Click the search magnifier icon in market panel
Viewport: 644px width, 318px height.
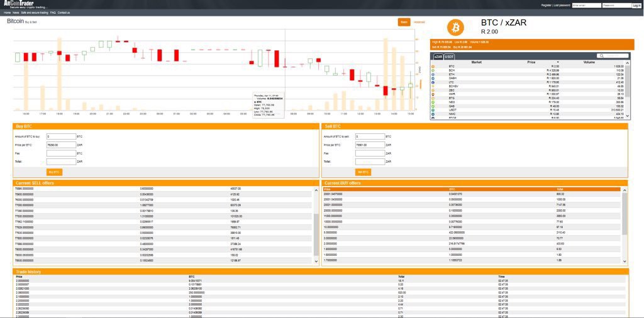point(602,56)
